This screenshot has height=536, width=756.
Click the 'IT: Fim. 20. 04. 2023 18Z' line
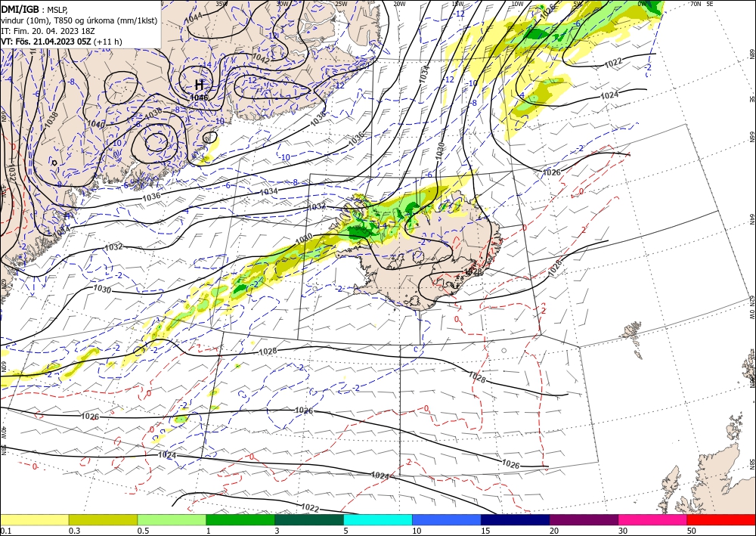click(x=47, y=31)
